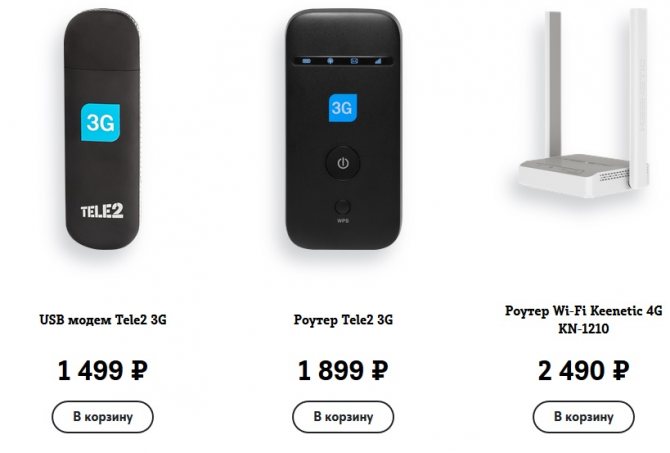Screen dimensions: 670x453
Task: Click the black Tele2 3G router image
Action: click(x=343, y=129)
